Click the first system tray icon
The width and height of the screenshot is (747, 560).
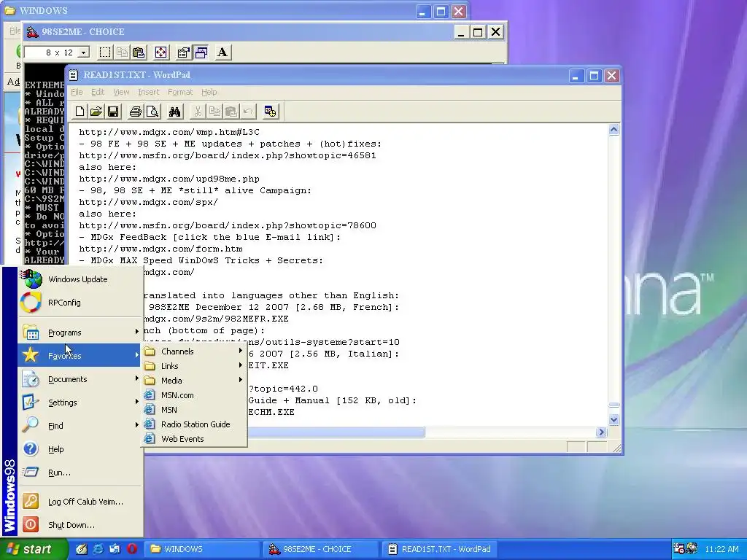[x=679, y=548]
